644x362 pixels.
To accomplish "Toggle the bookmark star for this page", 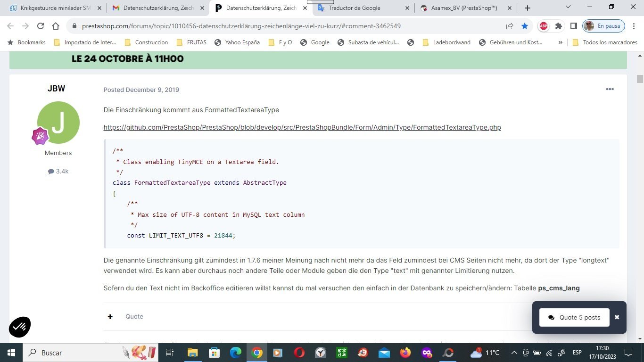I will click(x=525, y=26).
